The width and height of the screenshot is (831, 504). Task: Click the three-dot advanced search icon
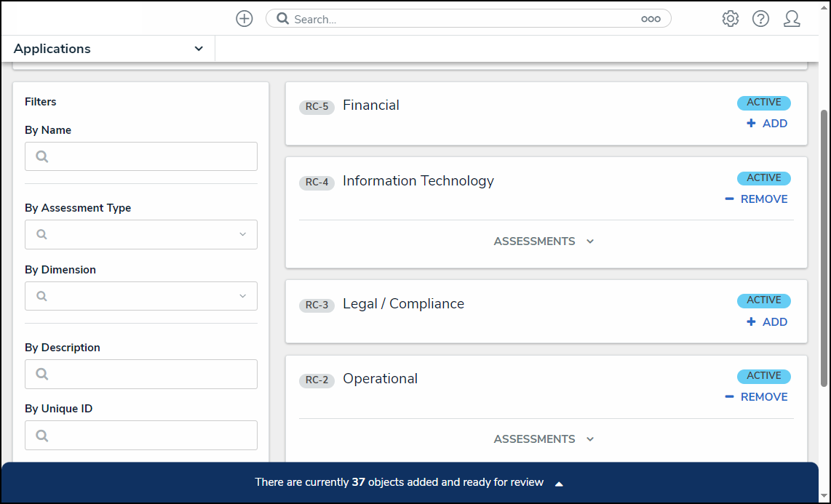click(651, 20)
